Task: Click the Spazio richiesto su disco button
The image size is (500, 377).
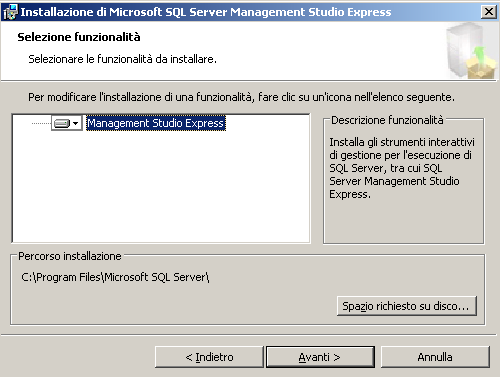Action: point(407,306)
